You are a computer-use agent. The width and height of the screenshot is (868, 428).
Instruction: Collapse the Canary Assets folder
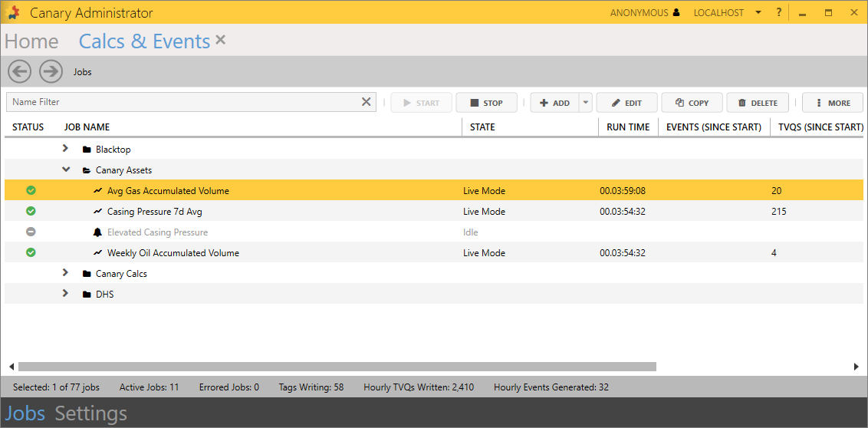coord(66,170)
